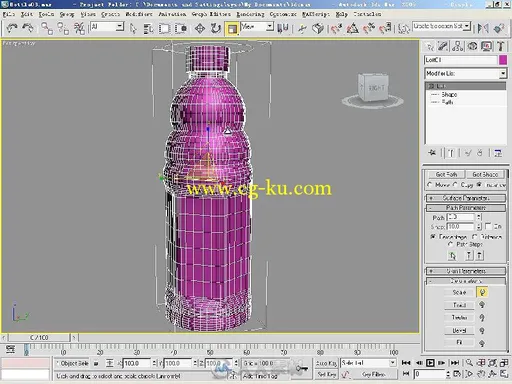Click the Redo arrow icon
The image size is (512, 384).
(28, 28)
